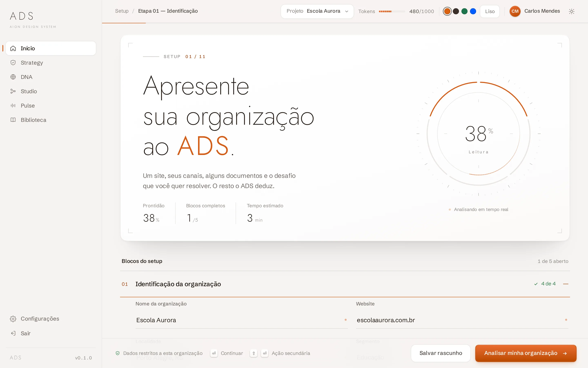Select the blue accent color swatch
This screenshot has height=368, width=588.
473,11
